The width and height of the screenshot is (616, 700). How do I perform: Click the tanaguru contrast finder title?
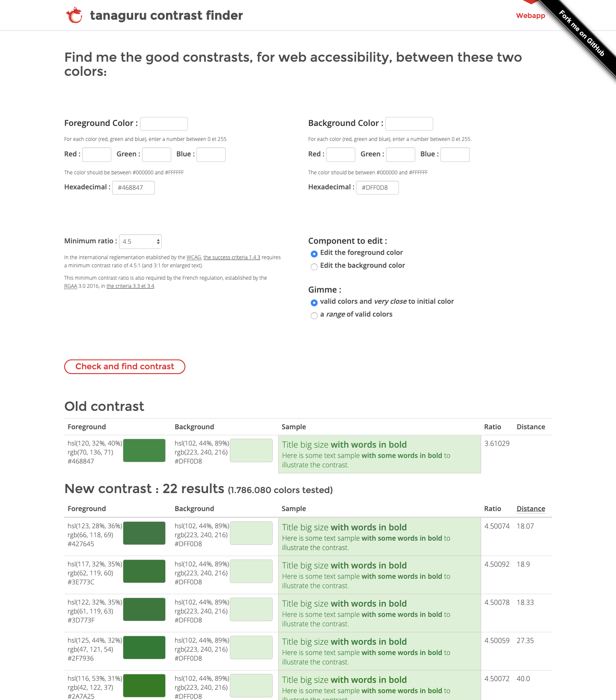coord(166,15)
